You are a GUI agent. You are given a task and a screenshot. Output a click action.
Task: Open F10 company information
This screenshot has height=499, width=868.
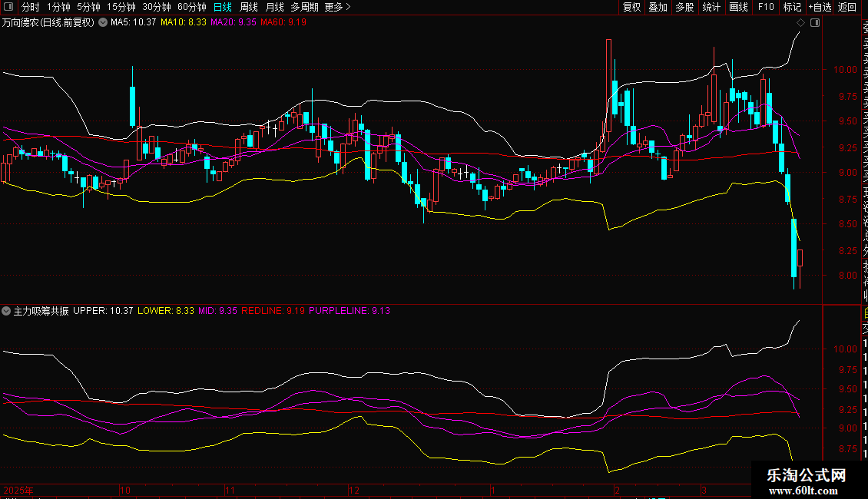pos(766,7)
